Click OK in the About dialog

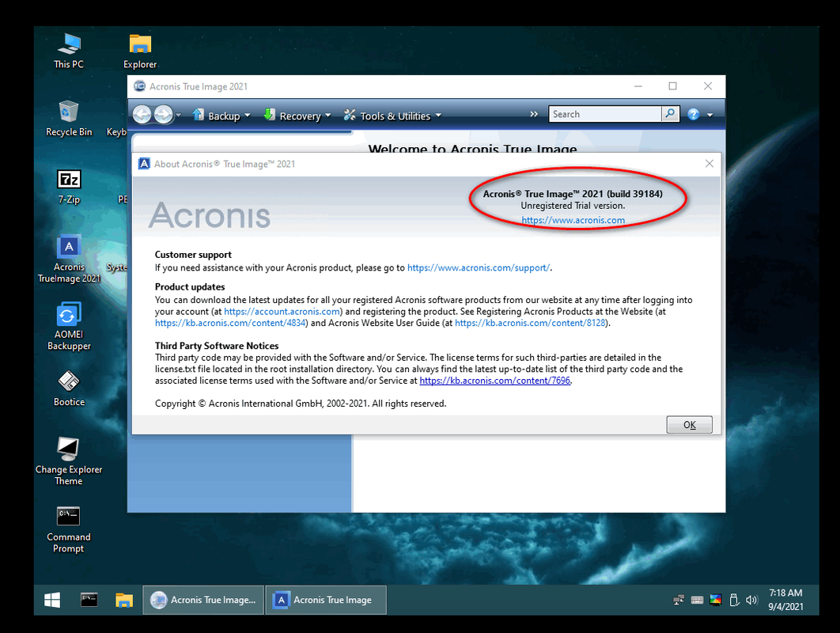pos(689,424)
